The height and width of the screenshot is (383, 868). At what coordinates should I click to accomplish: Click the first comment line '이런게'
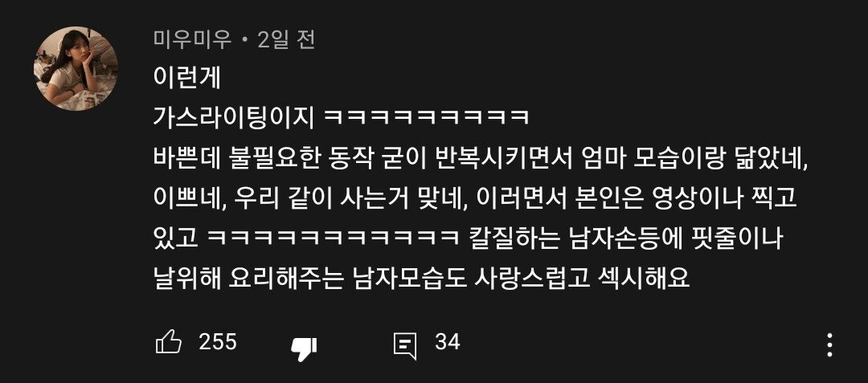pyautogui.click(x=187, y=79)
